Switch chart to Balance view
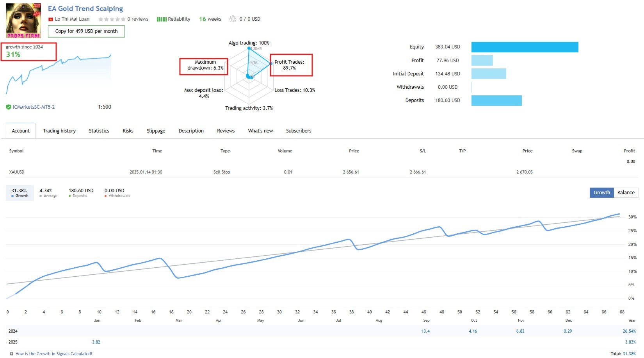The image size is (644, 358). click(x=626, y=193)
